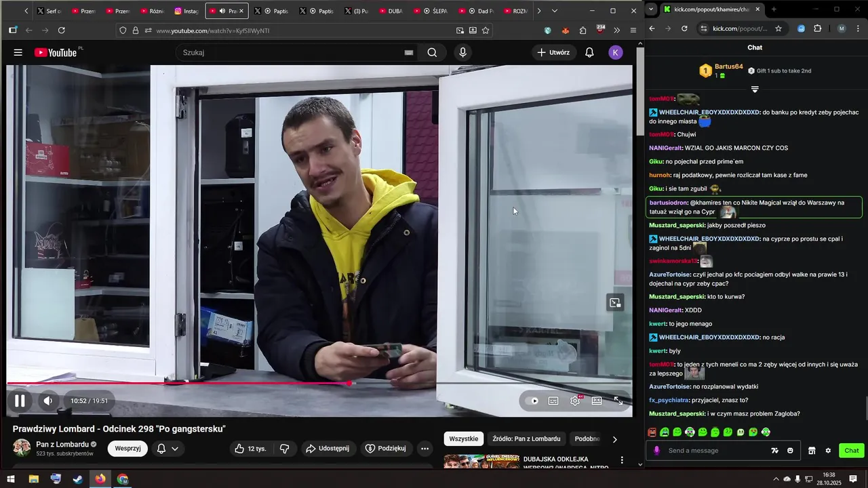Like the video with thumbs-up button

point(250,449)
